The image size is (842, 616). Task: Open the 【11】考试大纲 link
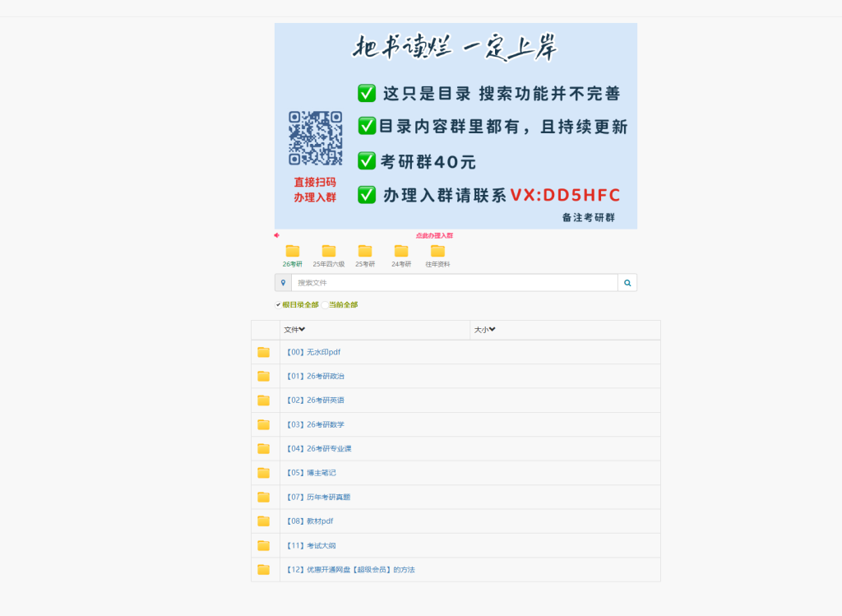click(311, 545)
